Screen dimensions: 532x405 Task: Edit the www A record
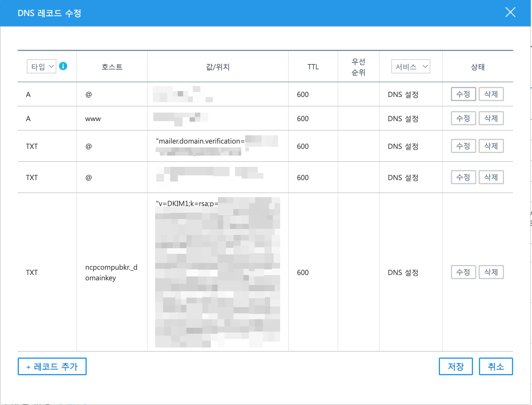click(463, 118)
